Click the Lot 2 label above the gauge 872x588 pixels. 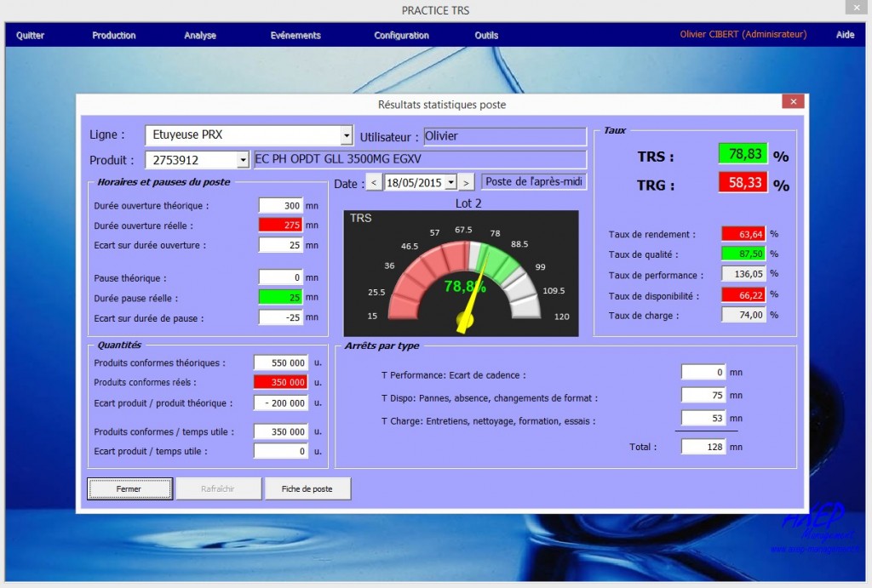[x=468, y=203]
